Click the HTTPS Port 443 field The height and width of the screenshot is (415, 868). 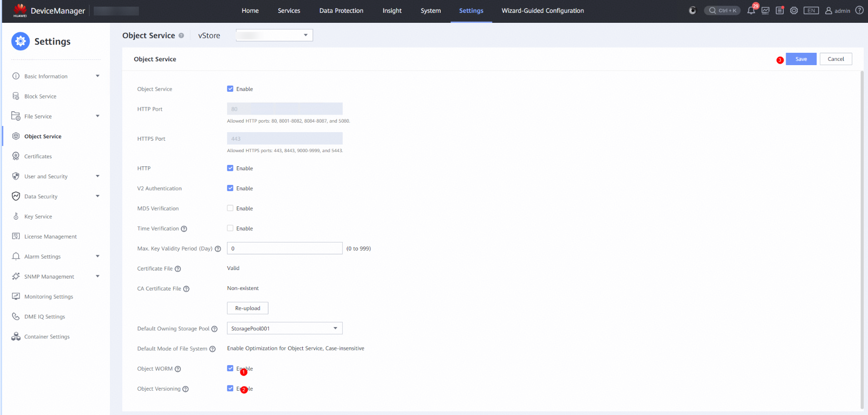pos(285,138)
